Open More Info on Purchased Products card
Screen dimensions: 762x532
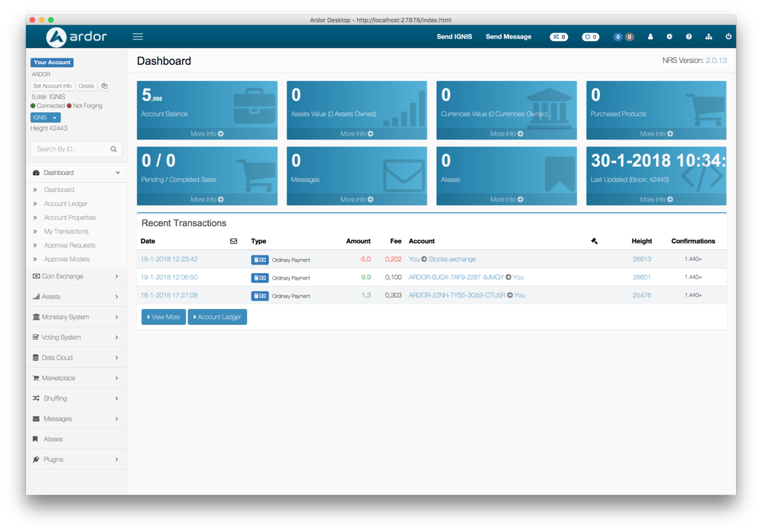click(x=657, y=134)
